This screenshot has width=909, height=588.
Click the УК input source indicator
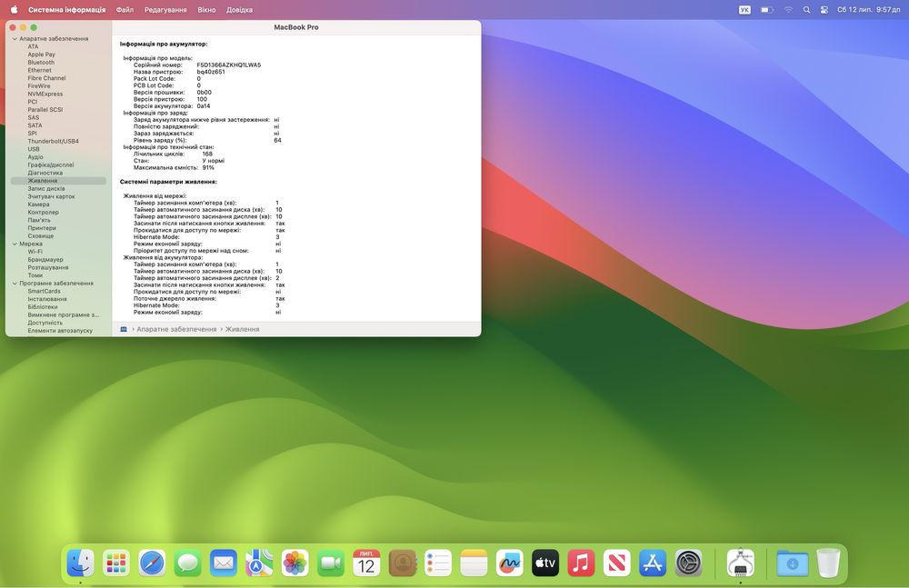744,10
